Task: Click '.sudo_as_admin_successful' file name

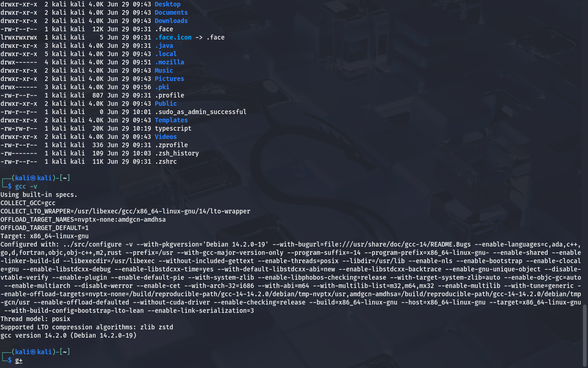Action: click(x=201, y=112)
